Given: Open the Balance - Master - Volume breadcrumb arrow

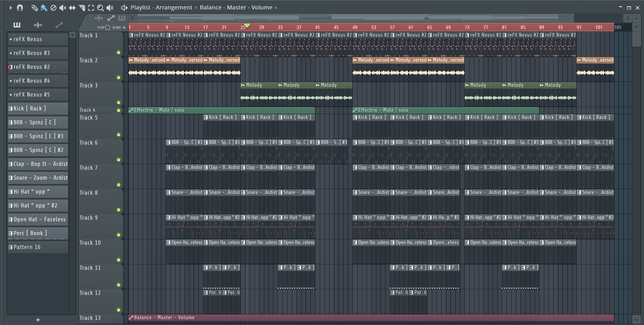Looking at the screenshot, I should 276,8.
